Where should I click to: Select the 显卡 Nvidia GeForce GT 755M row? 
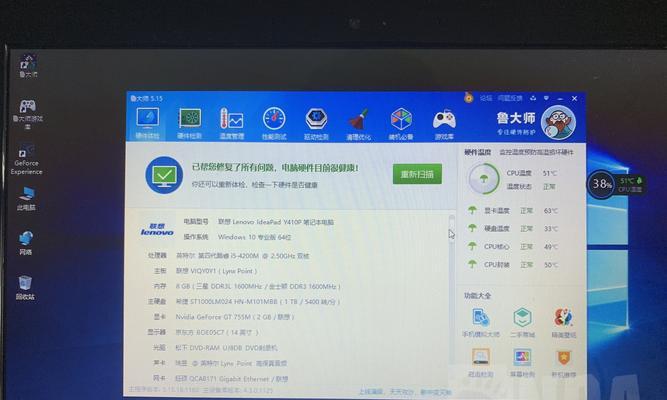tap(224, 317)
